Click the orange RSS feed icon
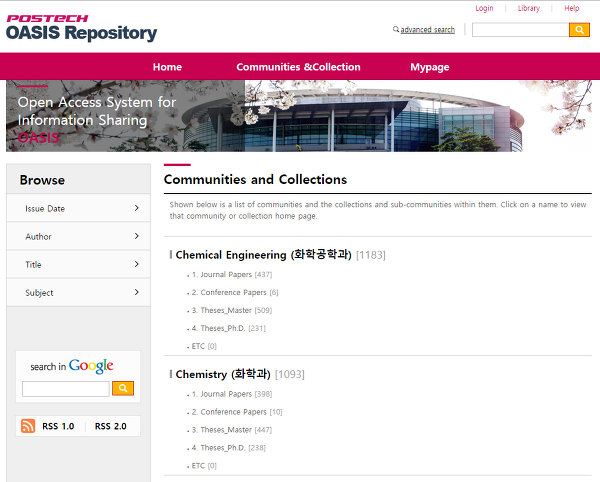The width and height of the screenshot is (600, 482). coord(28,426)
